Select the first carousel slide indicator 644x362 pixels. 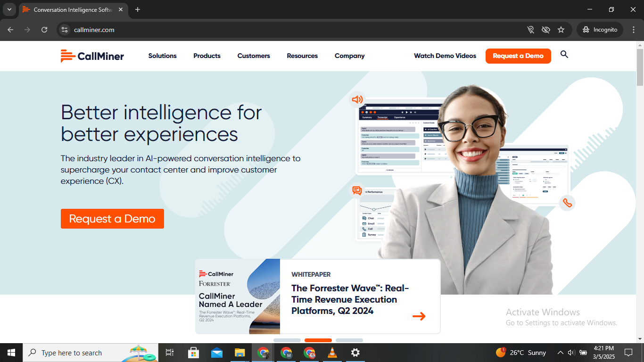click(x=287, y=340)
